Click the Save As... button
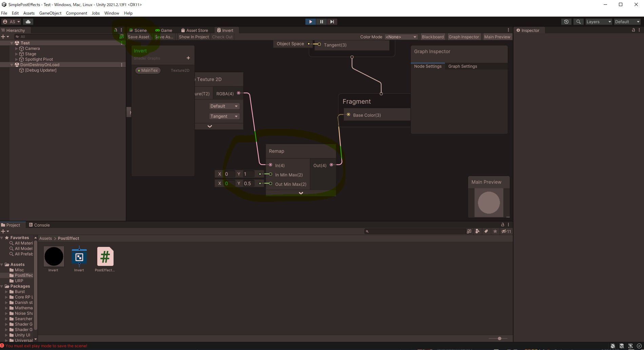Viewport: 644px width, 350px height. pos(164,37)
